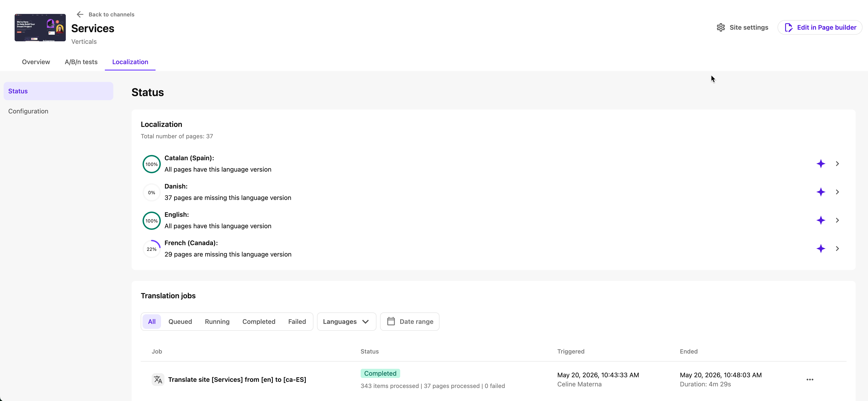Click the Danish 0% progress circle
This screenshot has width=868, height=401.
152,193
